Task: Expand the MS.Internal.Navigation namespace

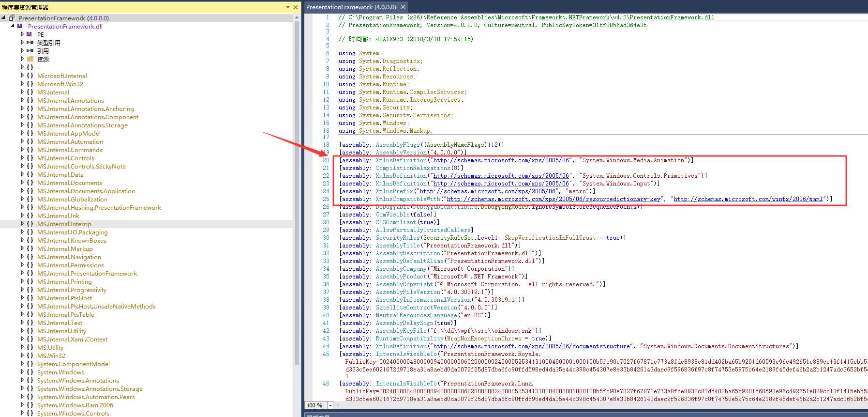Action: click(x=22, y=257)
